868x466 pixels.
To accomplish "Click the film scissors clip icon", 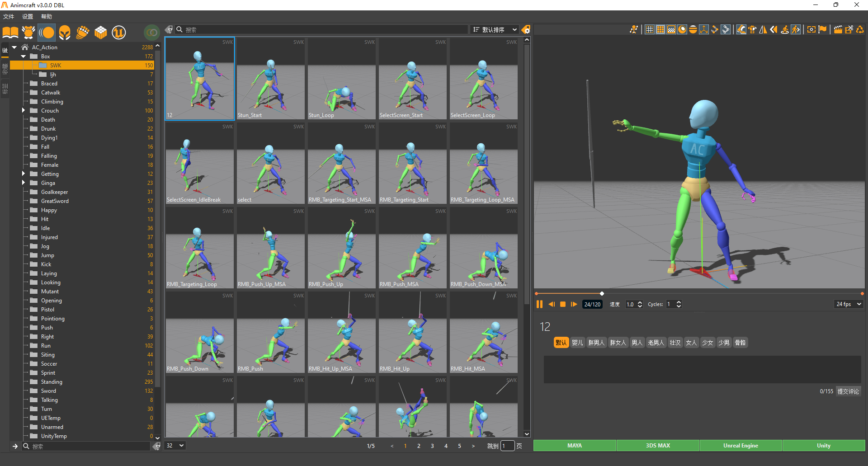I will (849, 29).
